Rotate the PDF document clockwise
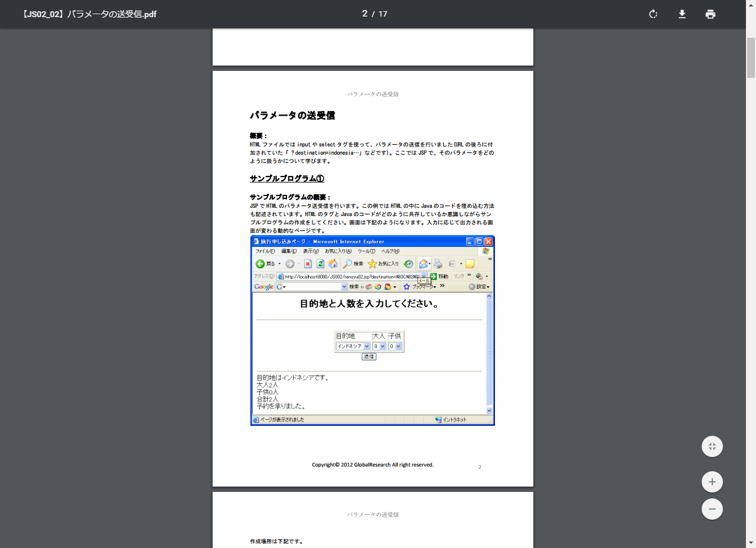The image size is (756, 548). point(653,14)
